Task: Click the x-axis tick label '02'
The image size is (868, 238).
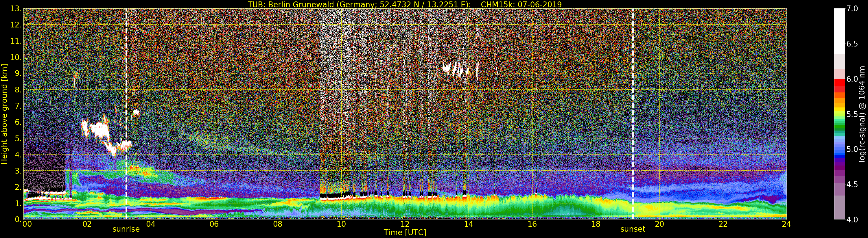Action: coord(87,224)
